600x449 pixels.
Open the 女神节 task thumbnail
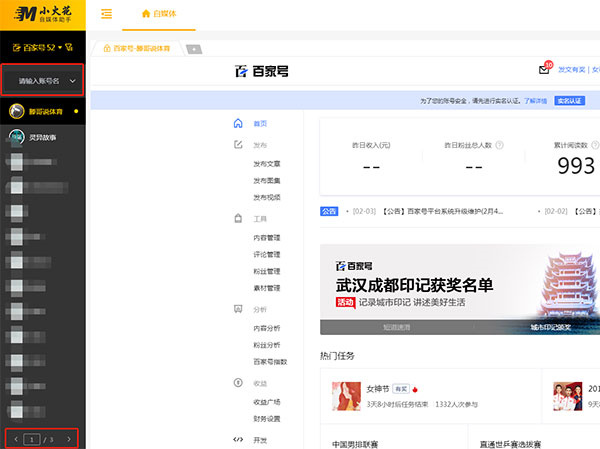pyautogui.click(x=346, y=396)
